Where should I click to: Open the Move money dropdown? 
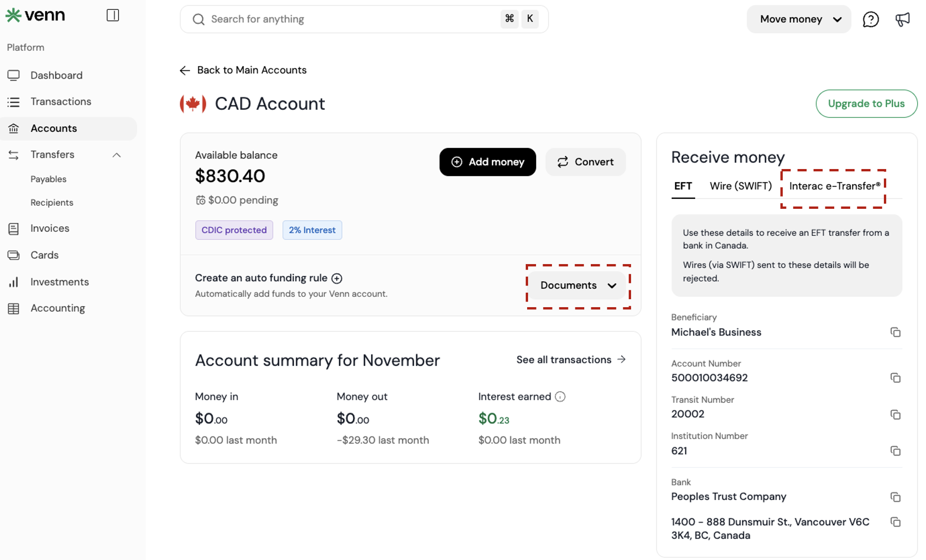click(799, 19)
